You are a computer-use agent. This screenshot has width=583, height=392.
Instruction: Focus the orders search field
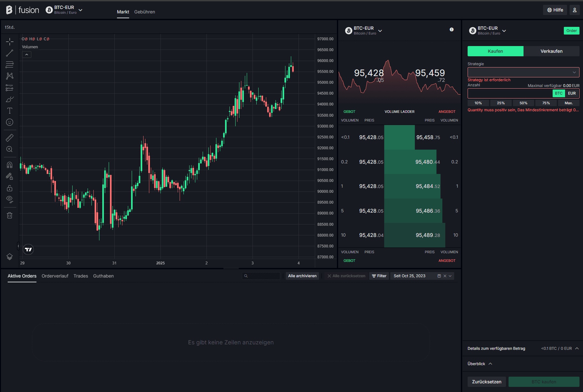(x=261, y=276)
